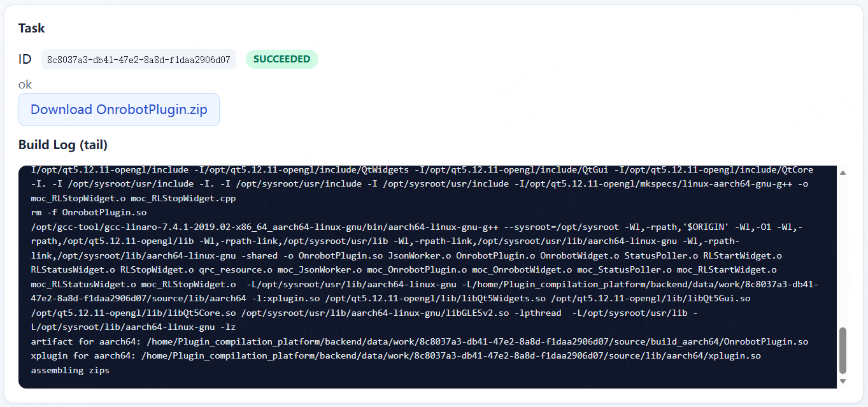
Task: Click the 'assembling zips' log line
Action: (70, 370)
